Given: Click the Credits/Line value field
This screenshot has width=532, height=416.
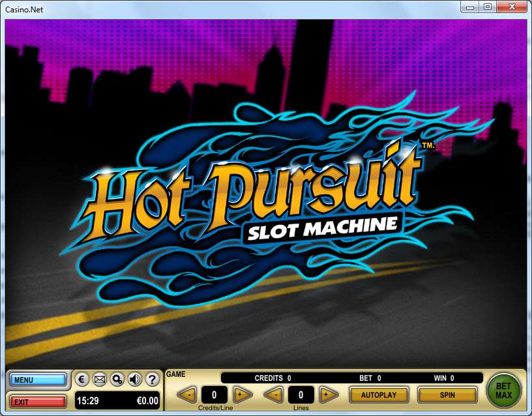Looking at the screenshot, I should click(x=214, y=395).
